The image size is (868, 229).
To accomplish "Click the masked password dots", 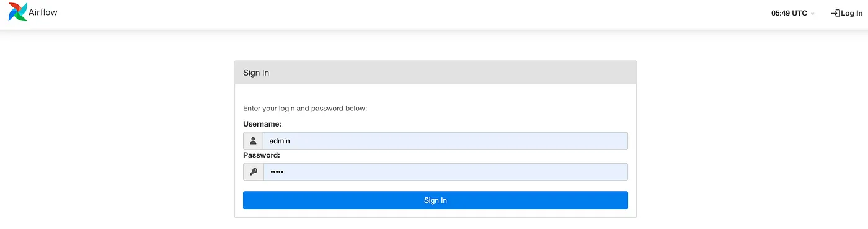I will tap(276, 172).
